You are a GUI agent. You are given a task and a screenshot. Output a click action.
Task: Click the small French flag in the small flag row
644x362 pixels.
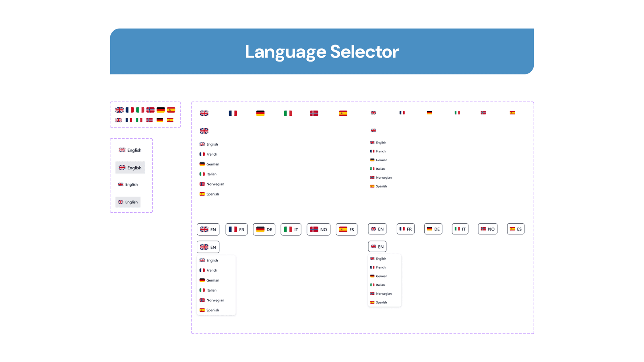point(402,113)
